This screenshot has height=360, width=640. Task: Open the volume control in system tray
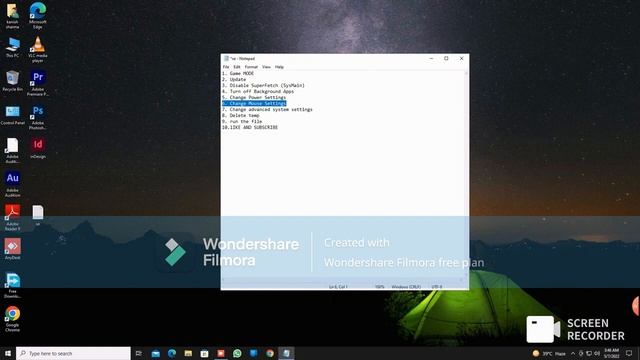click(x=597, y=353)
